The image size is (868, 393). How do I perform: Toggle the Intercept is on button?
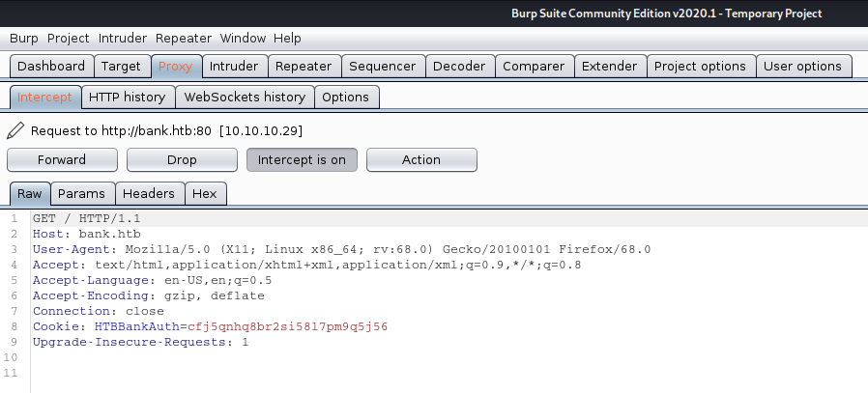point(302,159)
